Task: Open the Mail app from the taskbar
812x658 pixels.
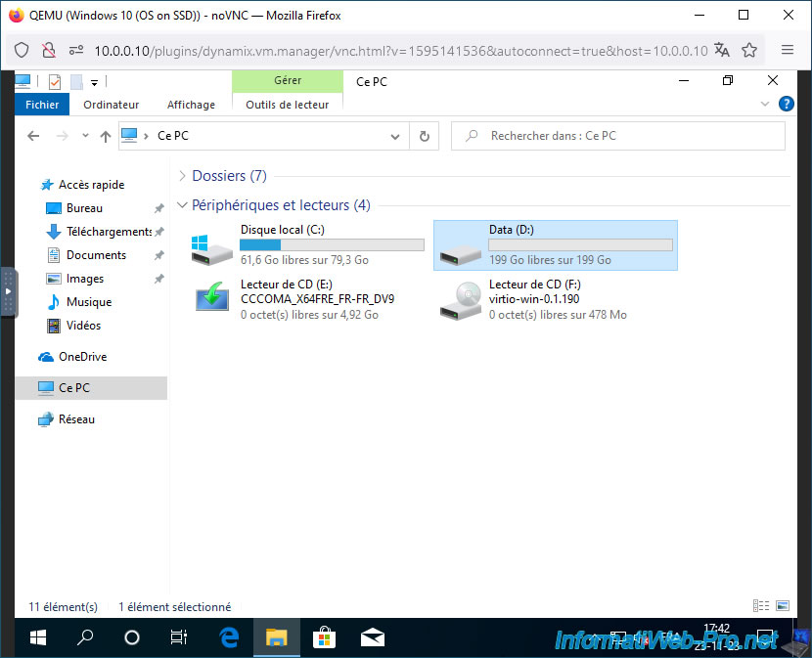Action: 373,637
